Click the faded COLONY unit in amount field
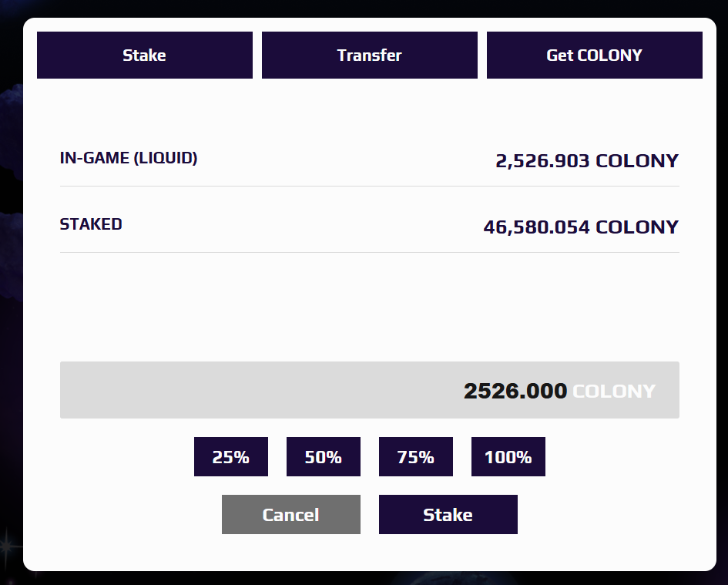This screenshot has width=728, height=585. (x=614, y=392)
